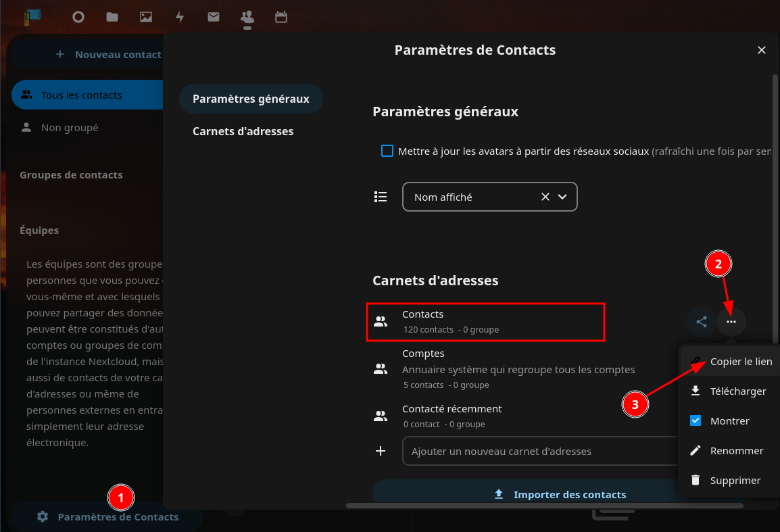Open the Activity lightning icon
Image resolution: width=780 pixels, height=532 pixels.
coord(180,17)
